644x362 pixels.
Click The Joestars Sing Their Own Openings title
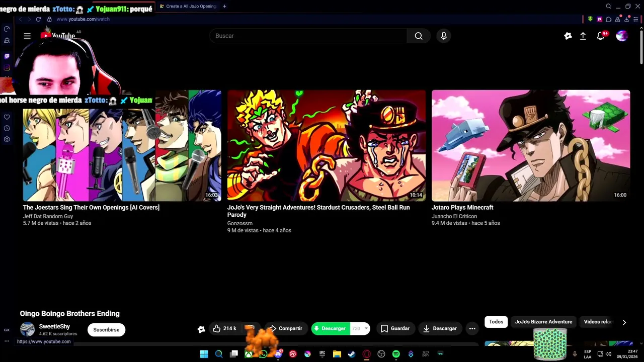91,207
